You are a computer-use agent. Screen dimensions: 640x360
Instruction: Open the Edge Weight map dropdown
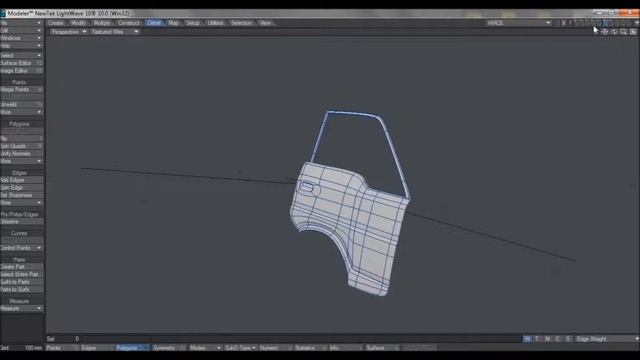coord(607,339)
